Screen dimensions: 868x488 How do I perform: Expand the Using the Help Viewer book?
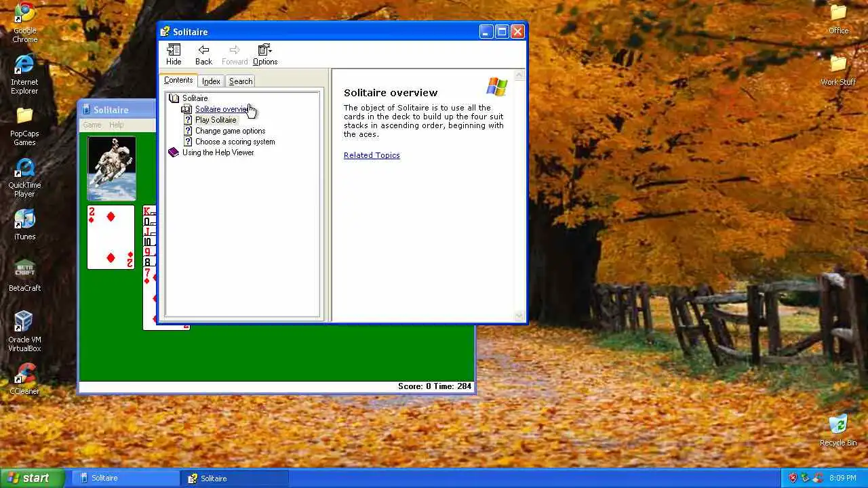(x=174, y=152)
